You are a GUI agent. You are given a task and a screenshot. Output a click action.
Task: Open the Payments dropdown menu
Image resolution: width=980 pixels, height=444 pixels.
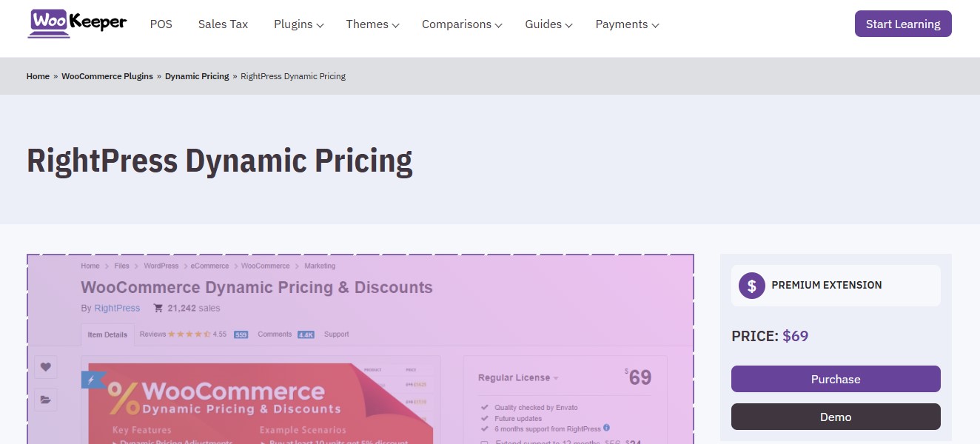pos(626,24)
